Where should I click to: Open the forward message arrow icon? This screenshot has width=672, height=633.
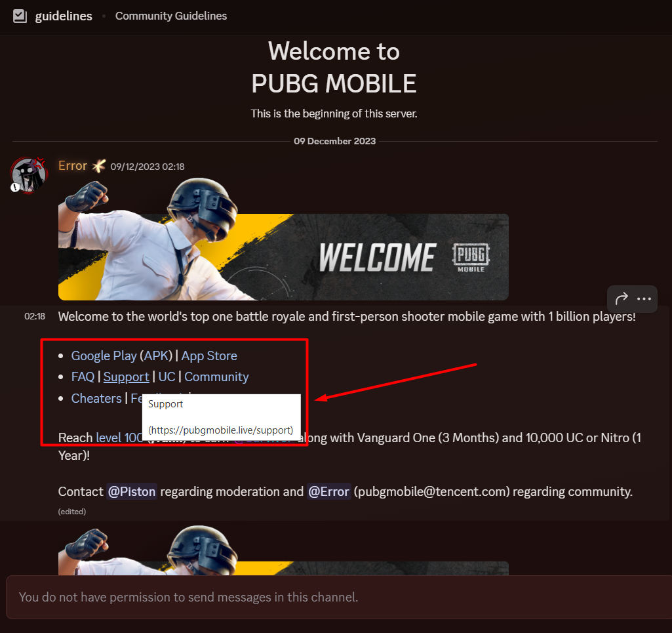(x=622, y=298)
